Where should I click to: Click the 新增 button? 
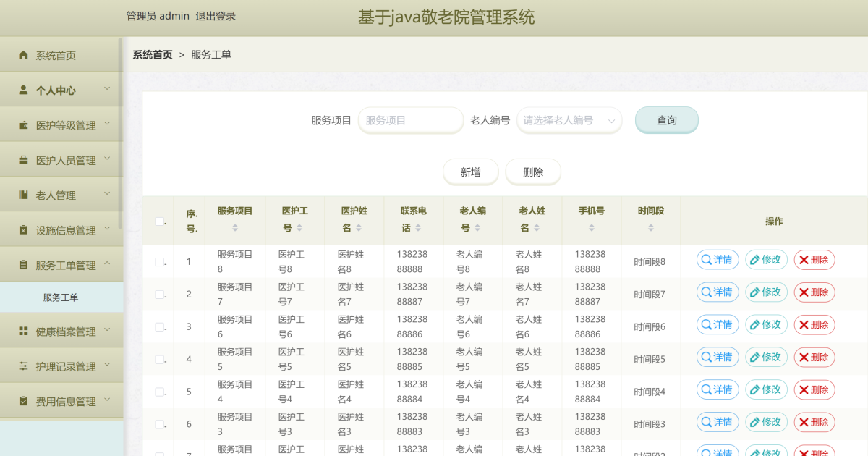pyautogui.click(x=470, y=172)
